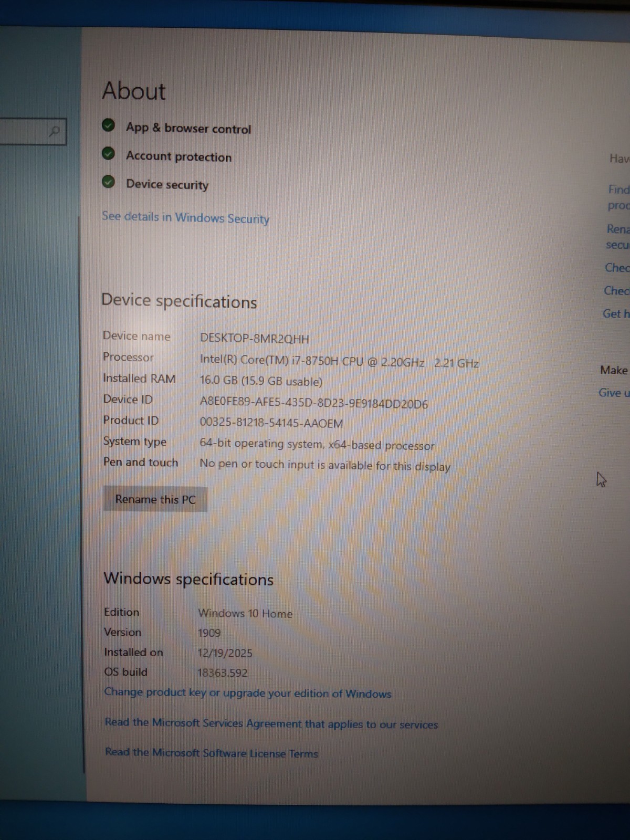
Task: Click the OS build label
Action: tap(126, 672)
